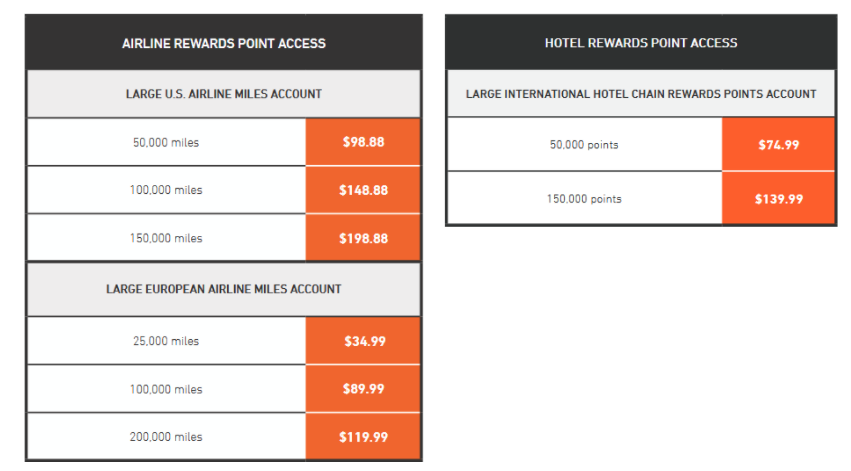Select Large European Airline Miles Account heading
Image resolution: width=851 pixels, height=471 pixels.
[224, 289]
